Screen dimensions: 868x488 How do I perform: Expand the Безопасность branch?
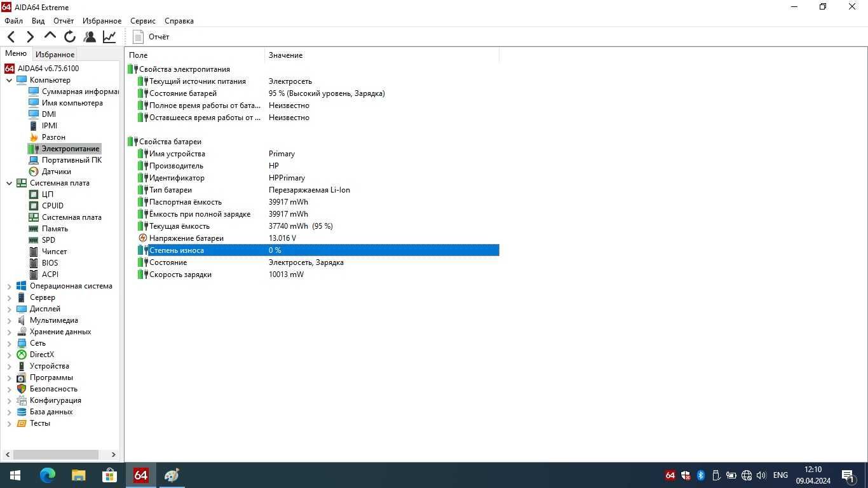pyautogui.click(x=9, y=389)
